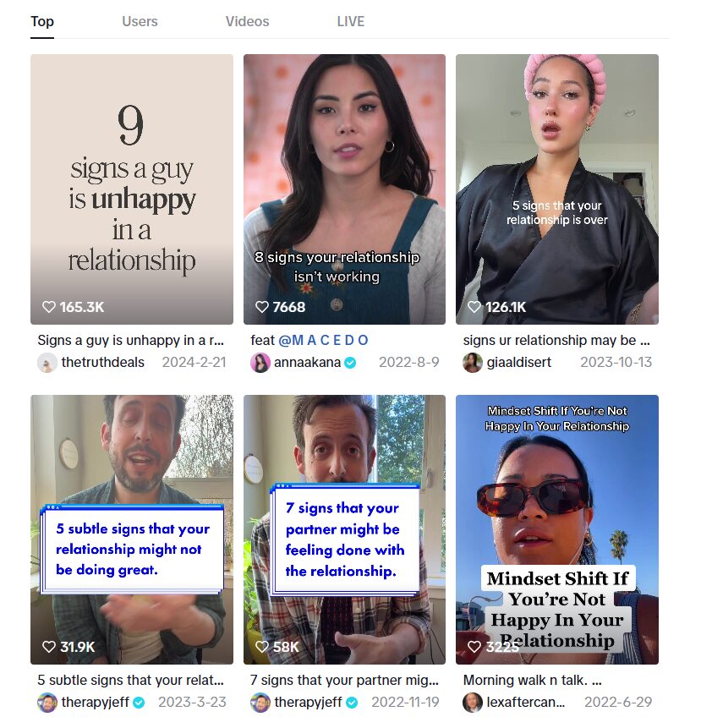Open therapyjeff username dated 2023-3-23
712x728 pixels.
(96, 702)
